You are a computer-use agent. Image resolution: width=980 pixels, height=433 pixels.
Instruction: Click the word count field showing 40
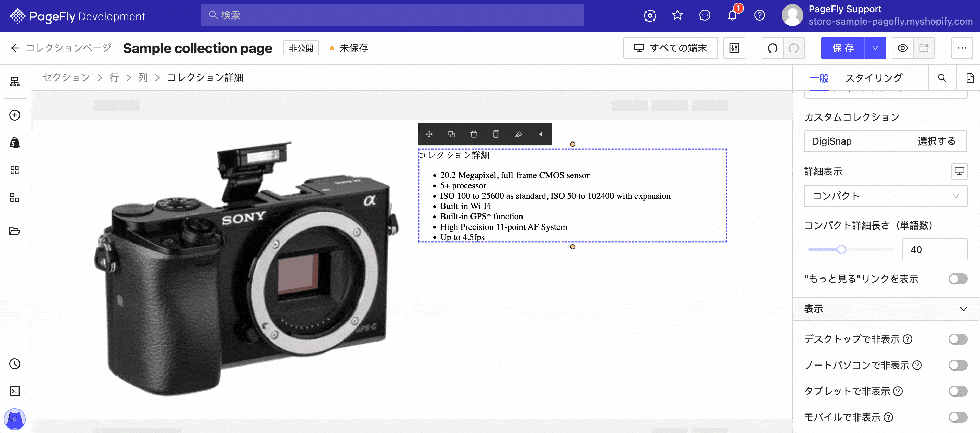(934, 249)
